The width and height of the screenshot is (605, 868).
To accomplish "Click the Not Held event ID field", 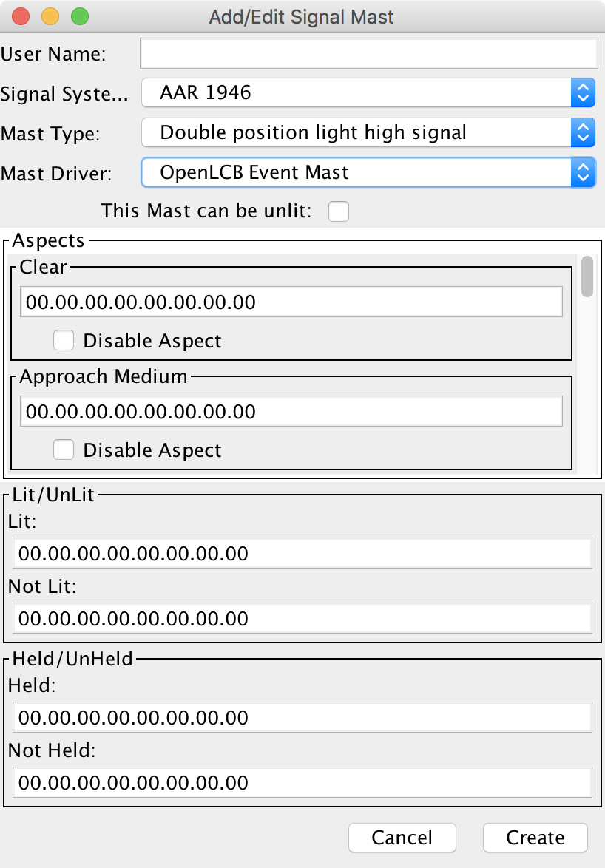I will point(302,782).
